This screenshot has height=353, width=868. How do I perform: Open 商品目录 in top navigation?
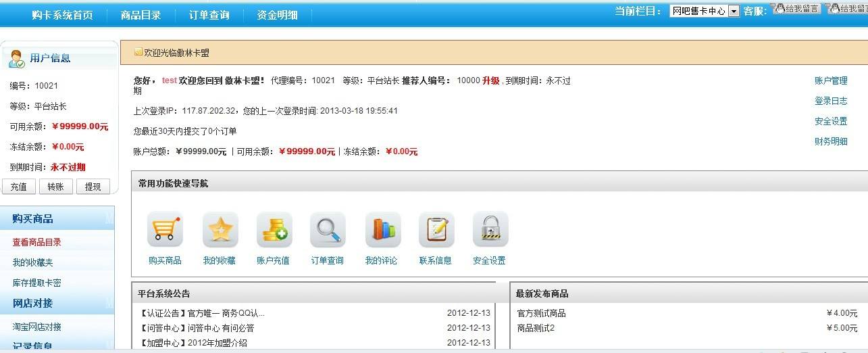coord(141,15)
